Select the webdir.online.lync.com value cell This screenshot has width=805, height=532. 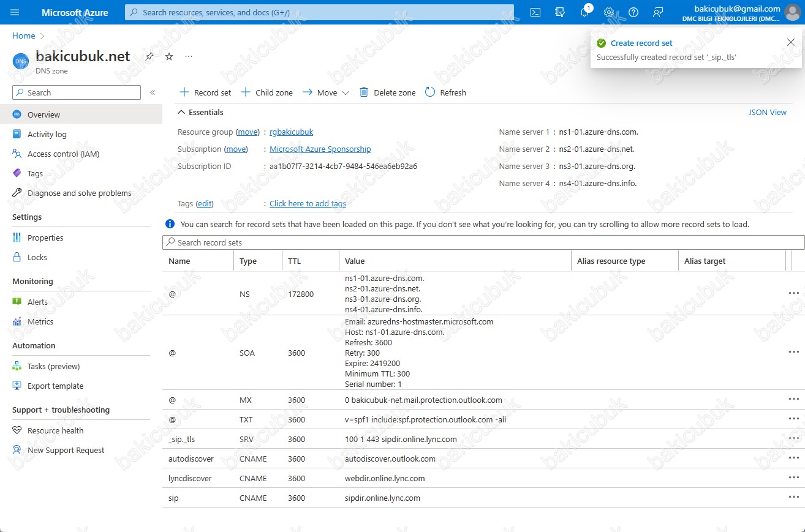pyautogui.click(x=385, y=478)
